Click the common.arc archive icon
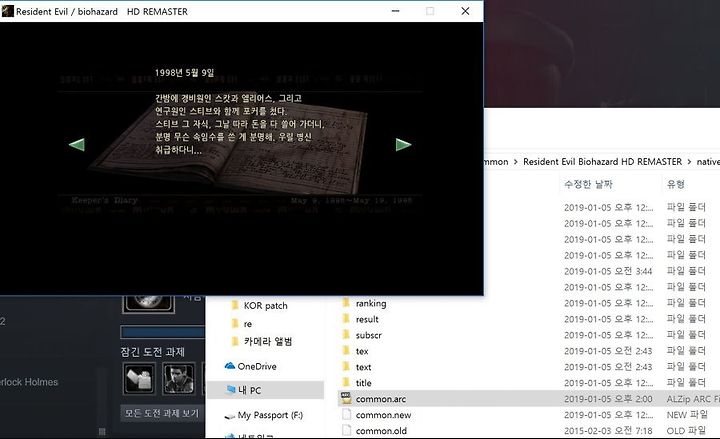 pos(346,399)
